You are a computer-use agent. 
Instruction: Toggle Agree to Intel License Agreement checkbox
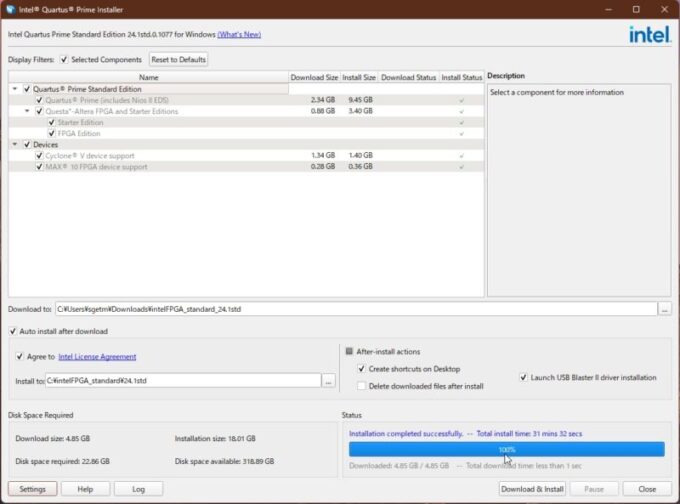pyautogui.click(x=19, y=357)
